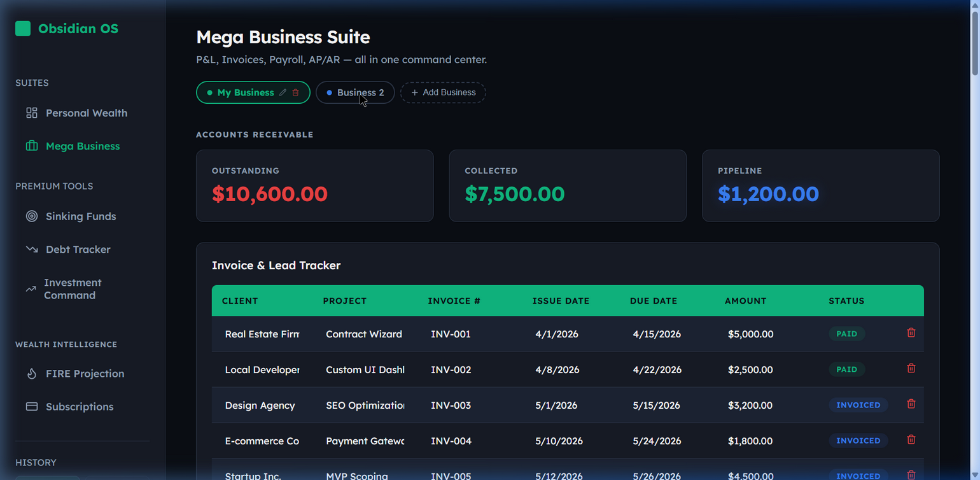The height and width of the screenshot is (480, 980).
Task: Open the Debt Tracker page
Action: coord(83,249)
